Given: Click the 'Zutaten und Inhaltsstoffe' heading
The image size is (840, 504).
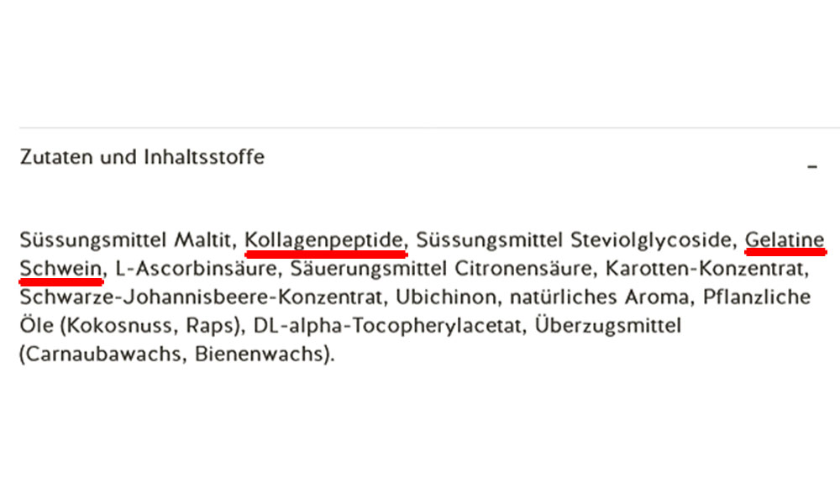Looking at the screenshot, I should [142, 157].
